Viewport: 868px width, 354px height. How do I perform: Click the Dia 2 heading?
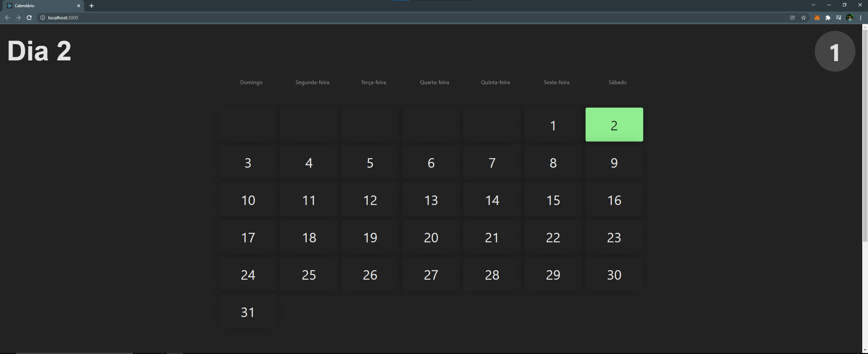click(39, 51)
